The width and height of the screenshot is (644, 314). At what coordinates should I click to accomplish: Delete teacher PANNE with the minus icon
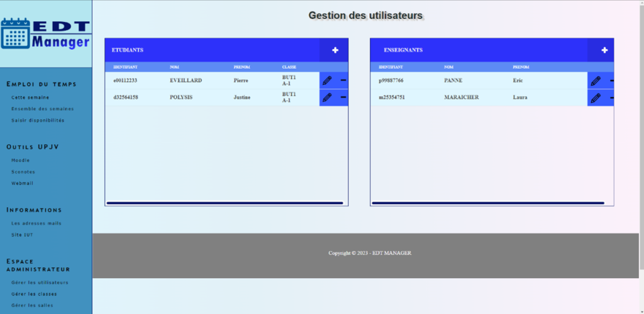click(611, 81)
